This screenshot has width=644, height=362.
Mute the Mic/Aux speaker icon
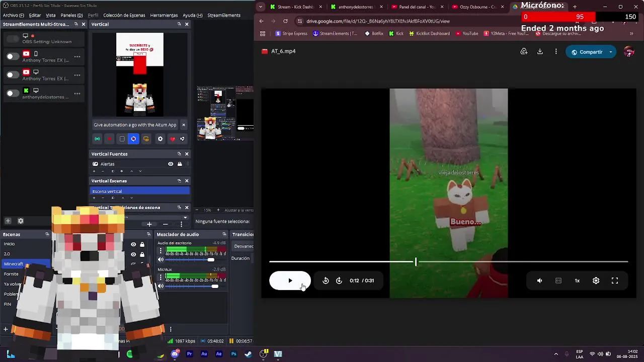(x=161, y=286)
